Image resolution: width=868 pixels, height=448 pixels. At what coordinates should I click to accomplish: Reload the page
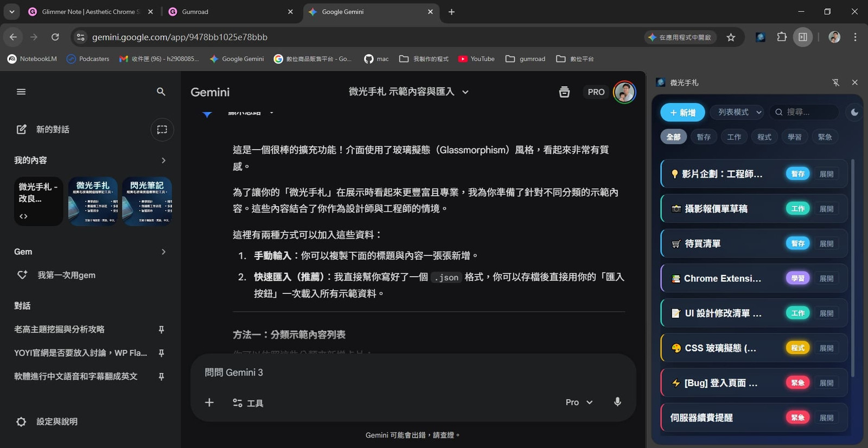coord(55,37)
